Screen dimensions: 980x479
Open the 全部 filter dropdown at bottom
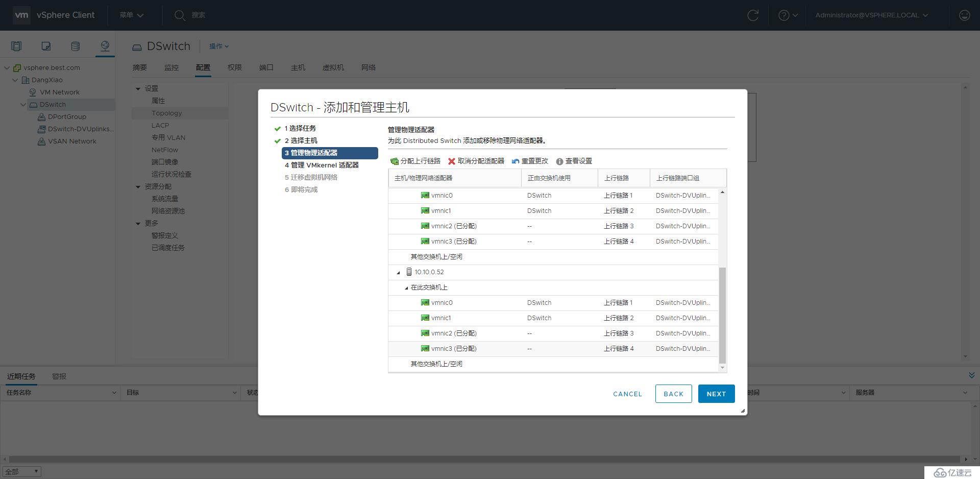(x=21, y=472)
